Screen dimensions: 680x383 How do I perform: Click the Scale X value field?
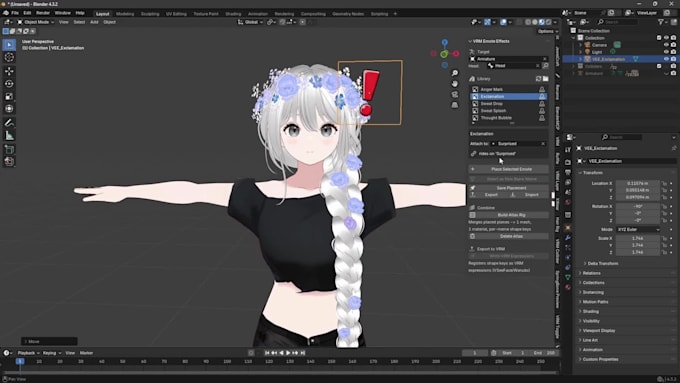tap(638, 238)
